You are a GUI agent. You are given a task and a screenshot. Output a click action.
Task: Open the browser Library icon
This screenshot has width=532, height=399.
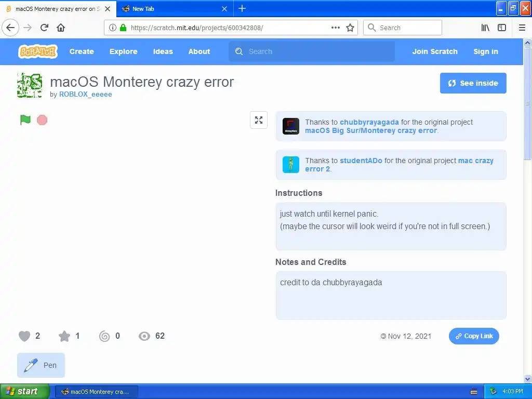(x=485, y=28)
